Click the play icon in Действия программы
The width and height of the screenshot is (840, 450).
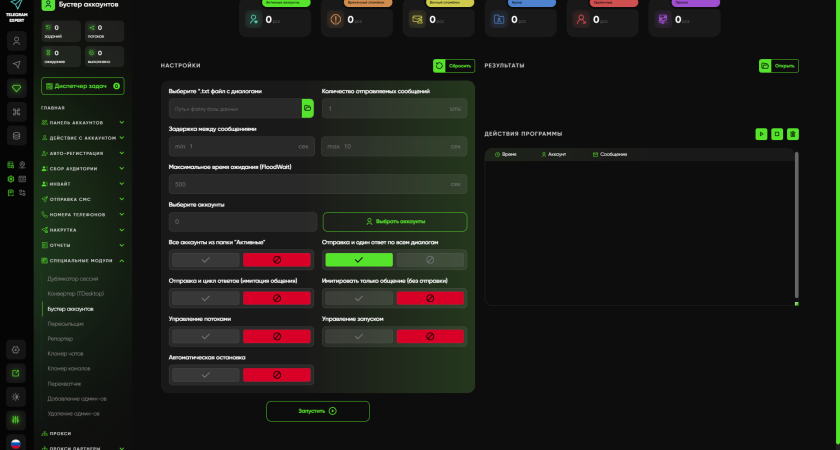(761, 134)
